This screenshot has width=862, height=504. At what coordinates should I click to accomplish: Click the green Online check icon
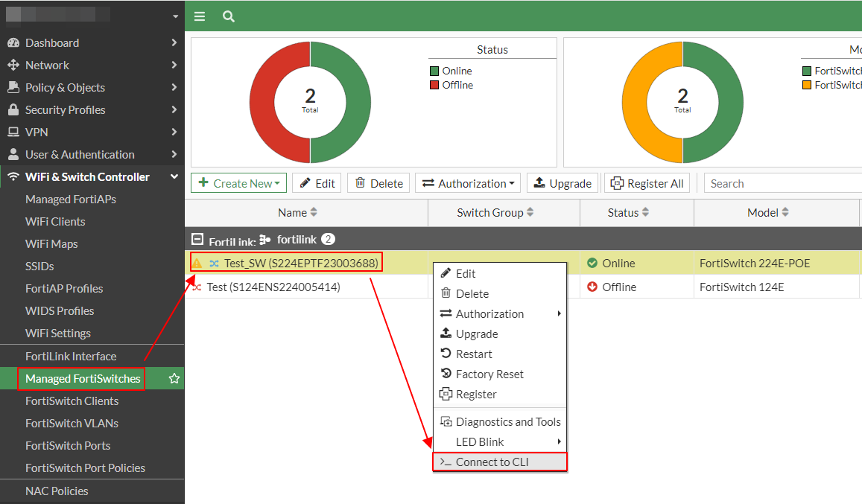592,264
